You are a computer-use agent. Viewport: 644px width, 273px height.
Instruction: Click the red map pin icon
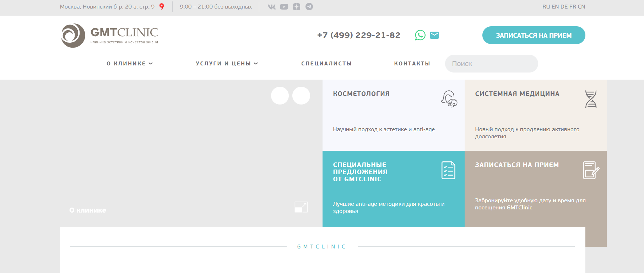pyautogui.click(x=162, y=6)
